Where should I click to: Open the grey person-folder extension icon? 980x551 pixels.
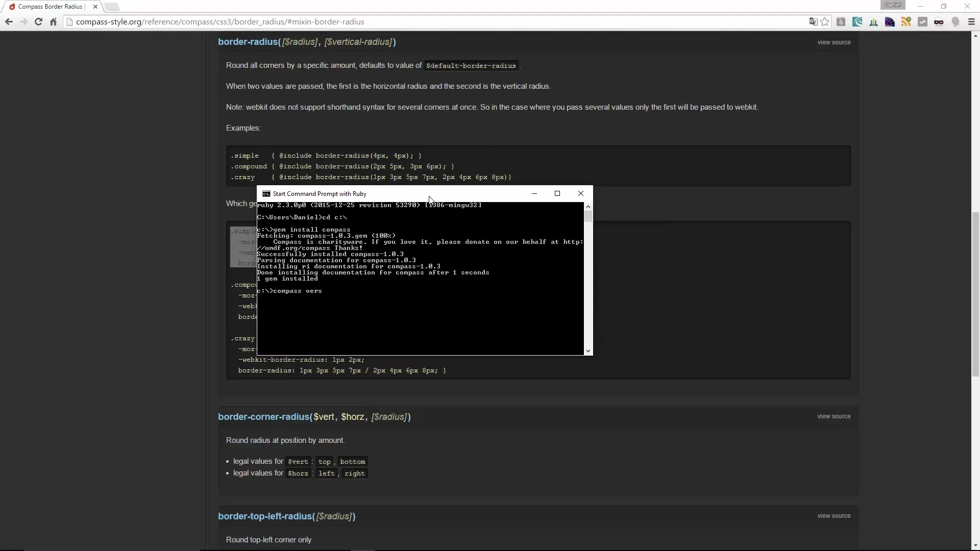tap(841, 22)
